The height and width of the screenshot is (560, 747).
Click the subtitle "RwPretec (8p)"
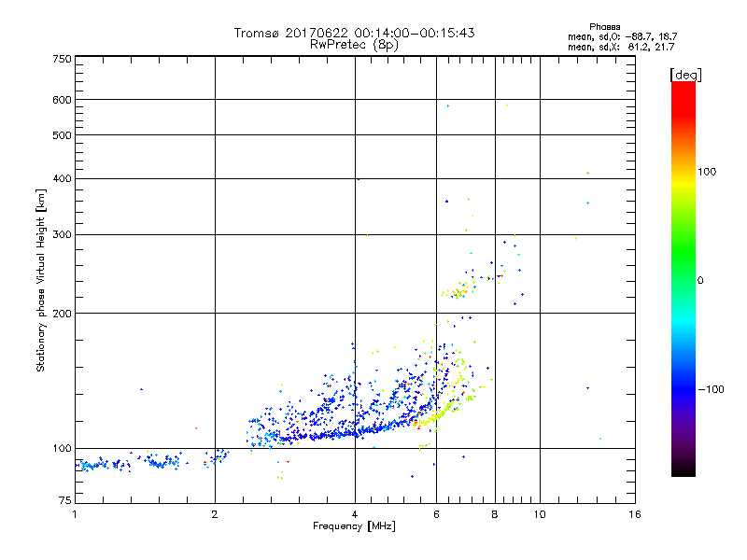coord(354,45)
